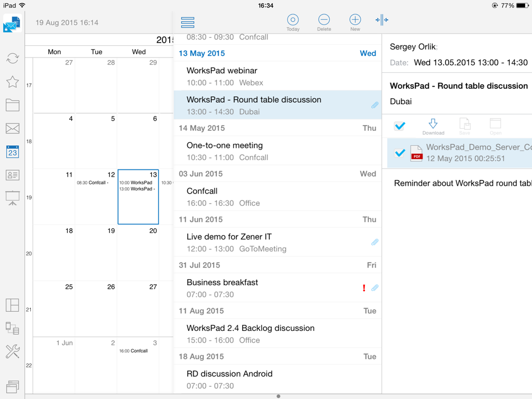
Task: Tap the page indicator dot at bottom
Action: click(x=278, y=396)
